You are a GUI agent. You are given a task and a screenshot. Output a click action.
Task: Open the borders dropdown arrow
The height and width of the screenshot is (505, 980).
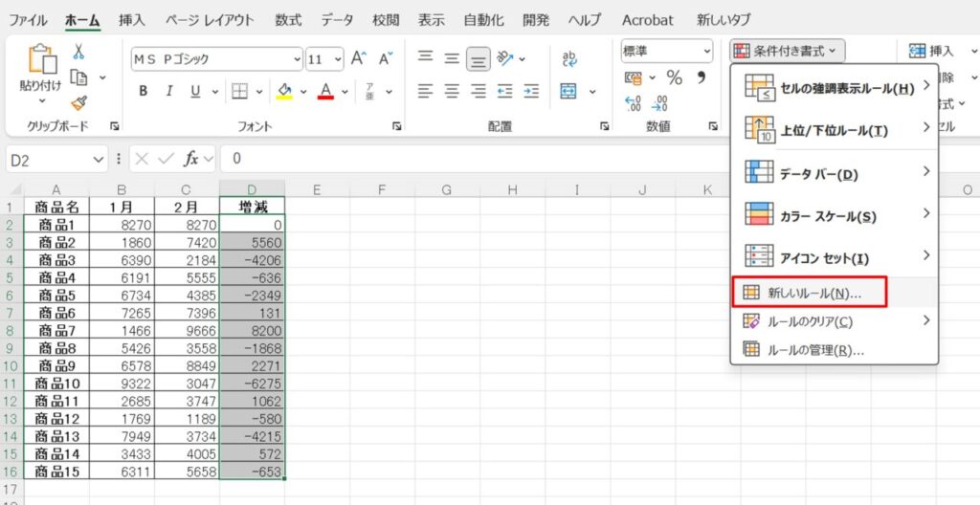258,92
